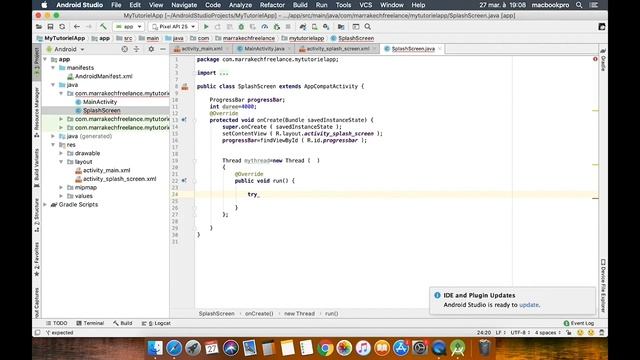Open the AVD Manager icon
This screenshot has width=640, height=360.
[314, 27]
